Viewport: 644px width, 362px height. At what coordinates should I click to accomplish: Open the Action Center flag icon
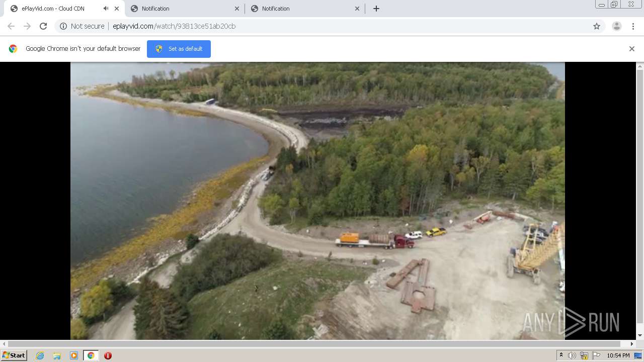tap(596, 355)
